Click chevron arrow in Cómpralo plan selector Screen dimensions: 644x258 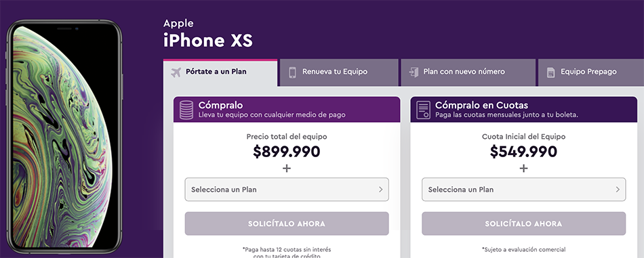(x=381, y=190)
